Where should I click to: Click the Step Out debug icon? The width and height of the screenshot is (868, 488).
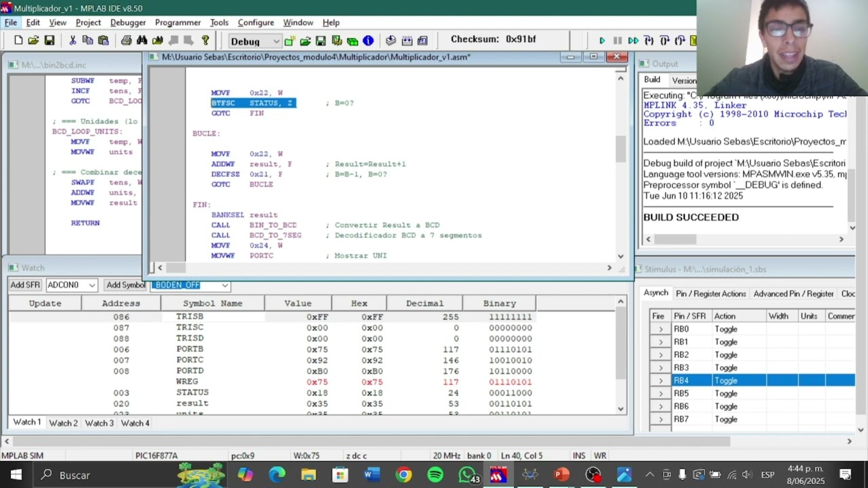tap(680, 41)
